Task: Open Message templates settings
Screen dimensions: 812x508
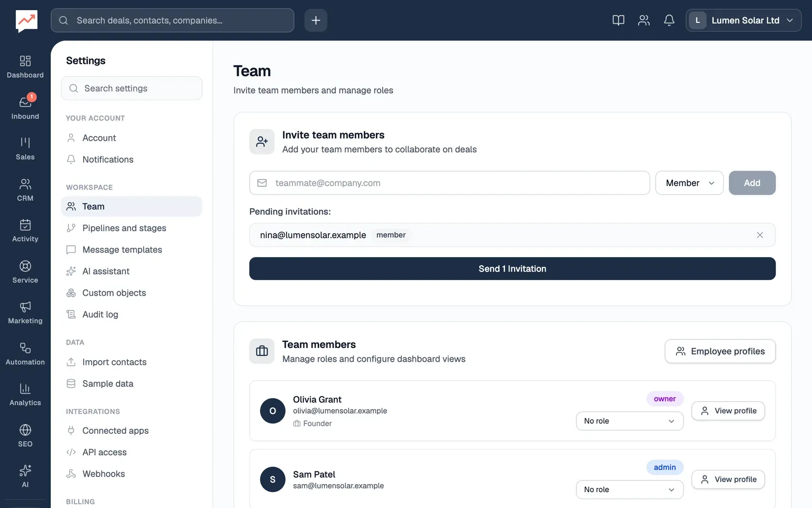Action: [131, 250]
